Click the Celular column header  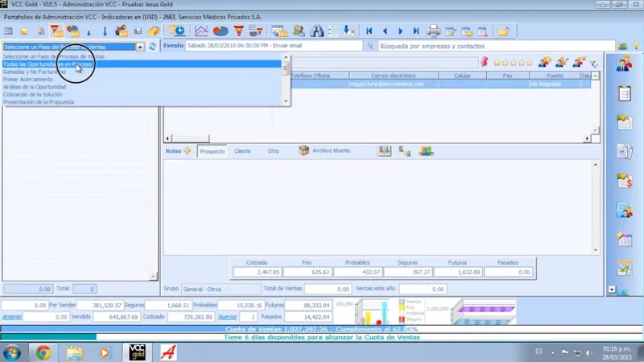click(x=462, y=76)
